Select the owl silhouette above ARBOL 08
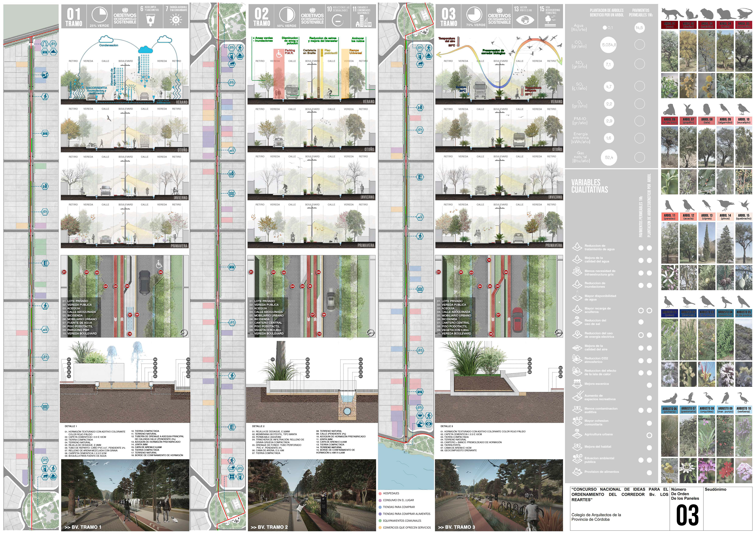The width and height of the screenshot is (756, 534). click(x=707, y=109)
